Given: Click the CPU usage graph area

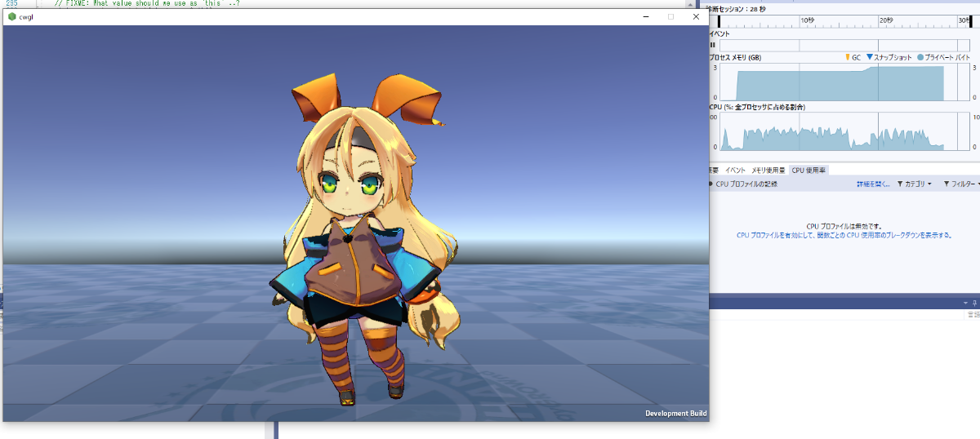Looking at the screenshot, I should (x=844, y=131).
